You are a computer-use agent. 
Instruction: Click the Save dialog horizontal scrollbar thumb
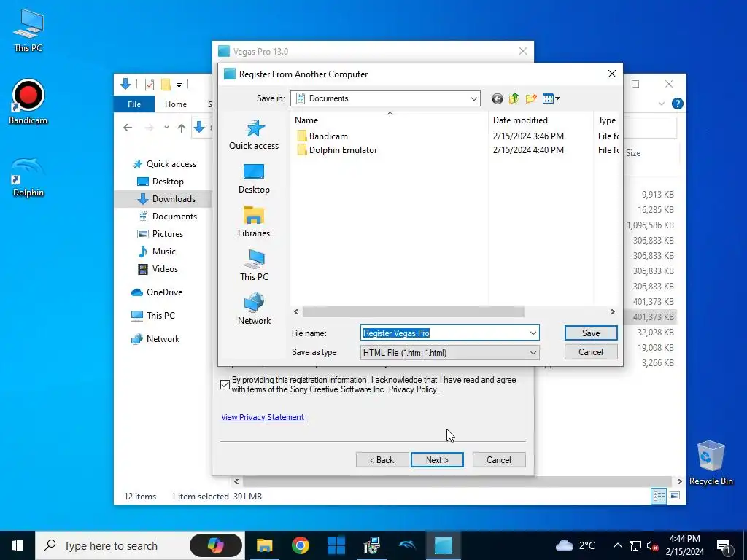click(x=413, y=312)
